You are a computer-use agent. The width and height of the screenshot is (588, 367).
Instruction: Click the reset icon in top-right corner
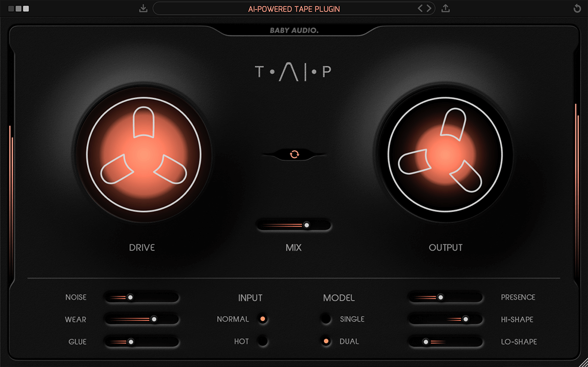(x=577, y=8)
